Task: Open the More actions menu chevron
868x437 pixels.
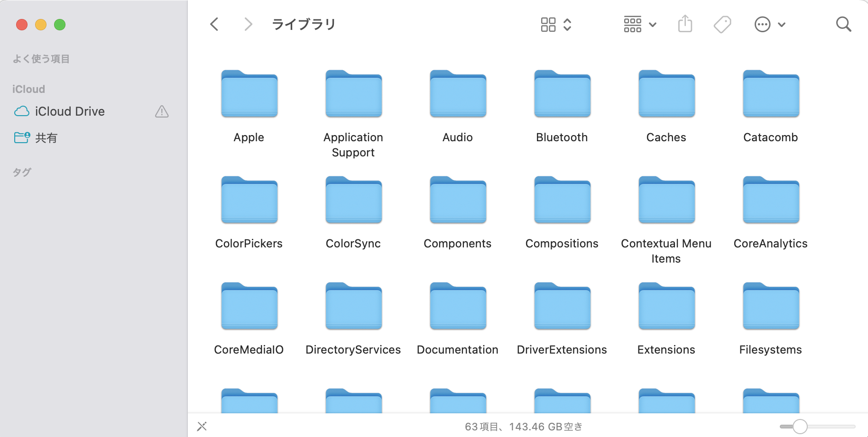Action: click(782, 24)
